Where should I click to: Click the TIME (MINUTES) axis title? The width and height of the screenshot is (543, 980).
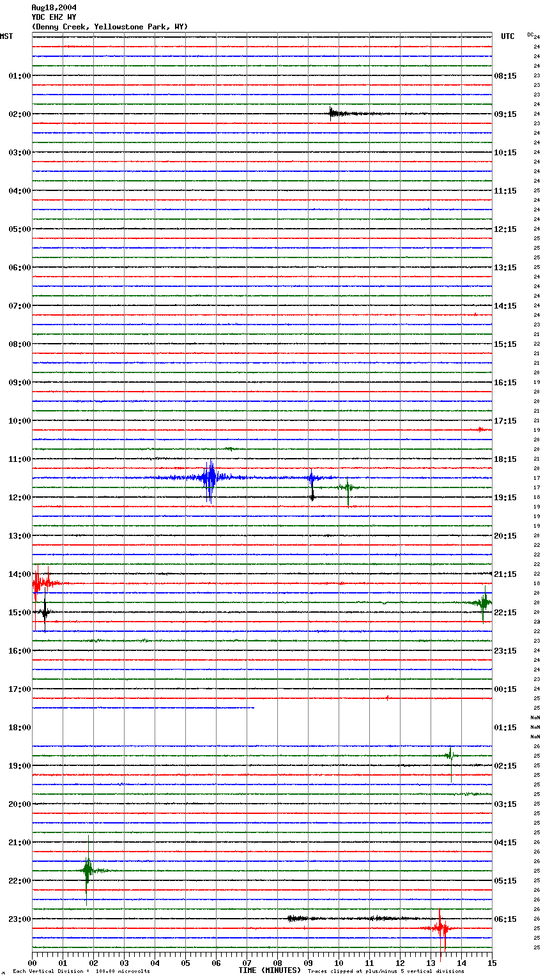[270, 970]
